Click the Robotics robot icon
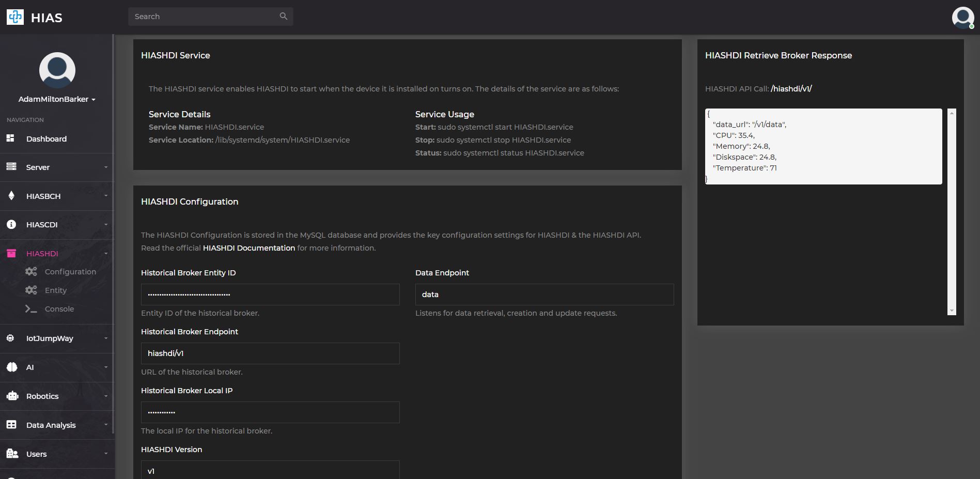The image size is (980, 479). 12,396
